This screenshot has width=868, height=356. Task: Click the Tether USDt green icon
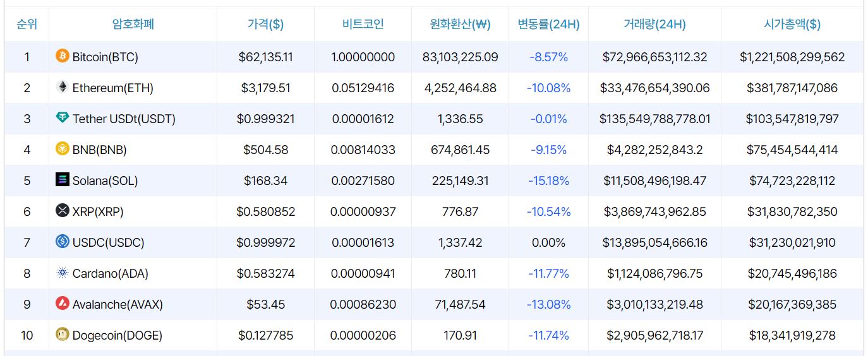(x=62, y=118)
